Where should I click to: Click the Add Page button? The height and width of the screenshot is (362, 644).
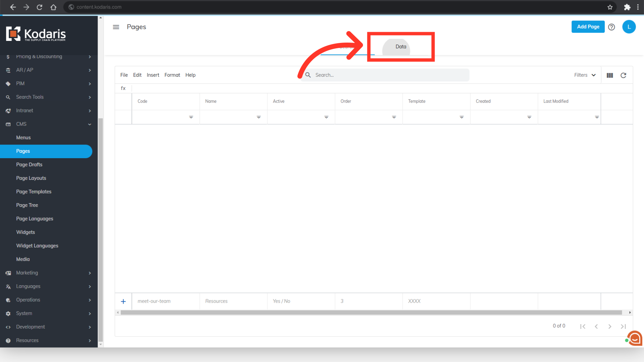click(x=588, y=27)
